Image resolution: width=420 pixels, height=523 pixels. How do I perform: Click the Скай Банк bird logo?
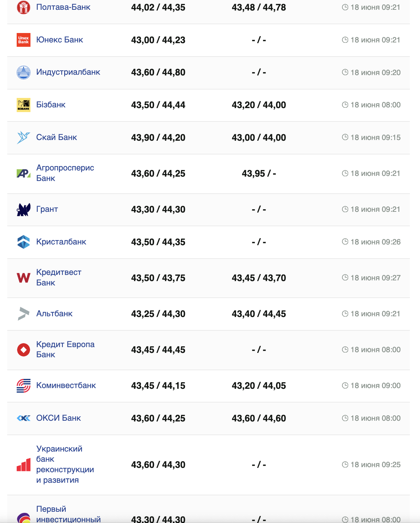pyautogui.click(x=24, y=137)
